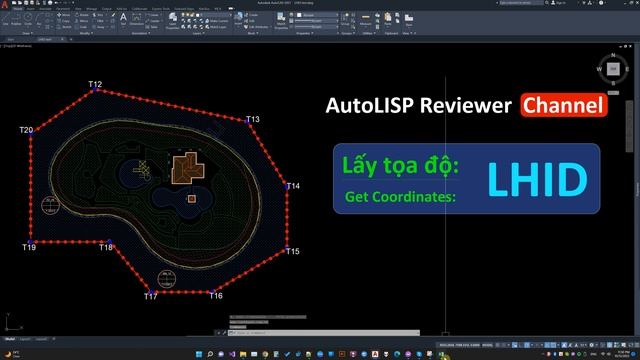Click the AutoCAD icon in the taskbar
Viewport: 640px width, 360px height.
pyautogui.click(x=375, y=354)
